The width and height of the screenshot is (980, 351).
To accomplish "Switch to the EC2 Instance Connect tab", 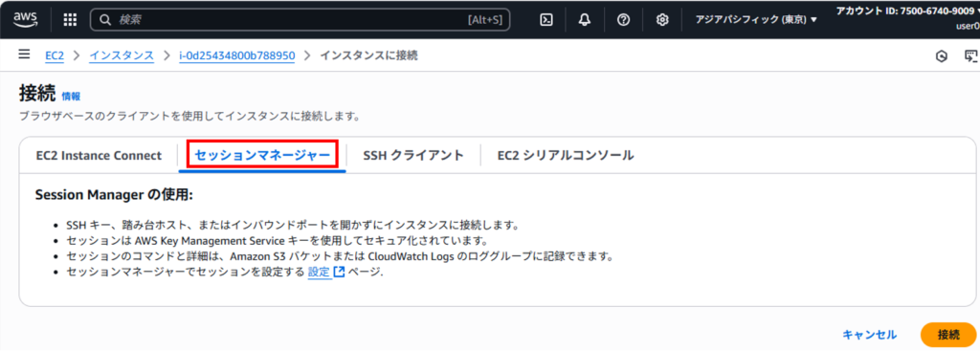I will (99, 156).
